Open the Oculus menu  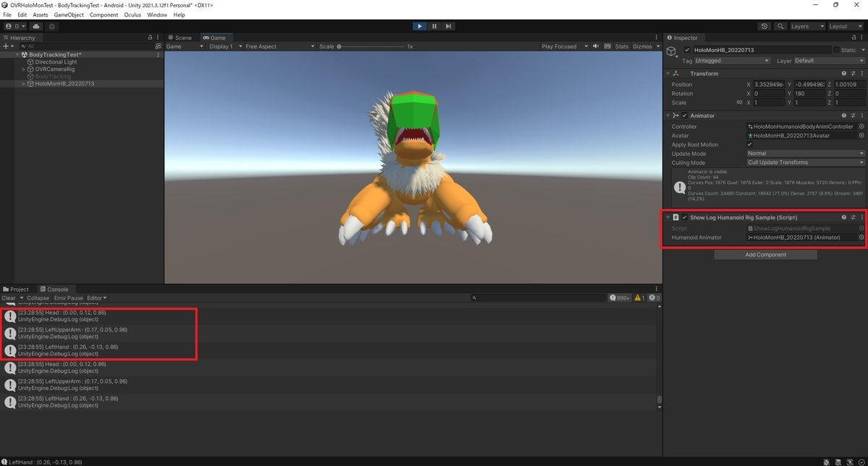(132, 14)
